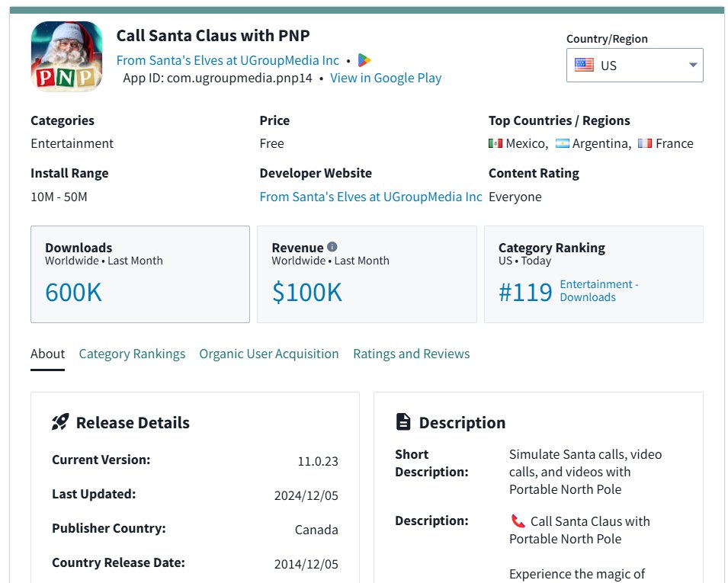
Task: Expand the country selector arrow
Action: (x=693, y=66)
